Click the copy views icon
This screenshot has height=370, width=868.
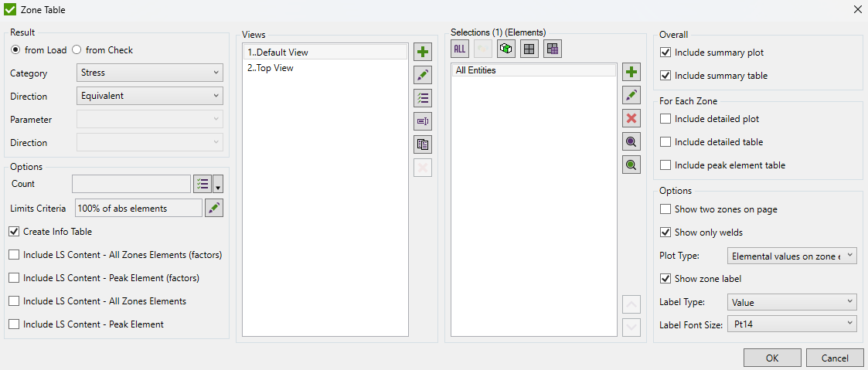[423, 144]
